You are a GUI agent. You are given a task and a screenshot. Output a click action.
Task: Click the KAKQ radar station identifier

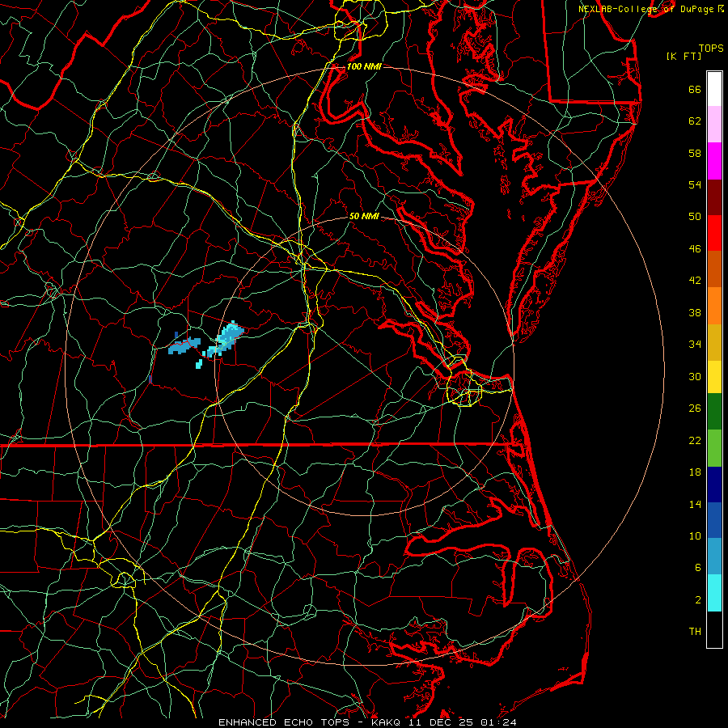pos(387,722)
